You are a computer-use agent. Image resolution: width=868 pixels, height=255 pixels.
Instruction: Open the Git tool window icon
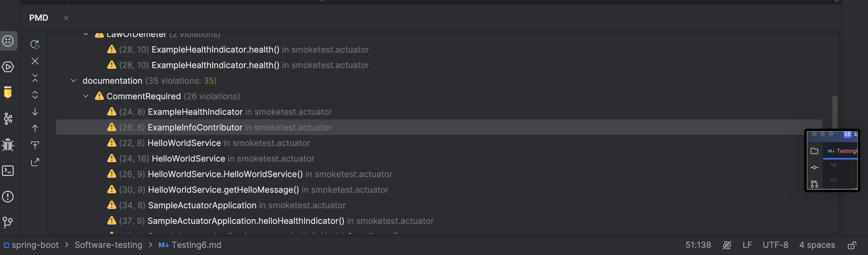tap(8, 222)
